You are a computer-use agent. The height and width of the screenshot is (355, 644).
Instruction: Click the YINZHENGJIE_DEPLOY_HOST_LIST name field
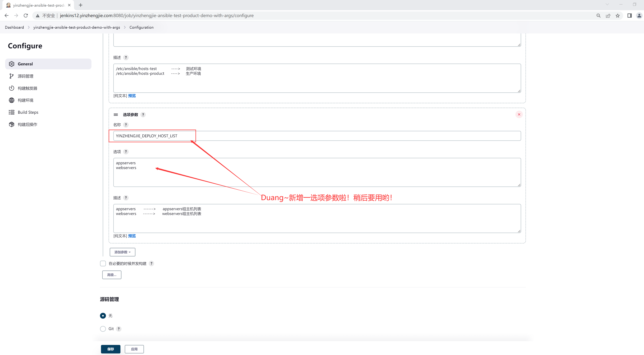317,136
